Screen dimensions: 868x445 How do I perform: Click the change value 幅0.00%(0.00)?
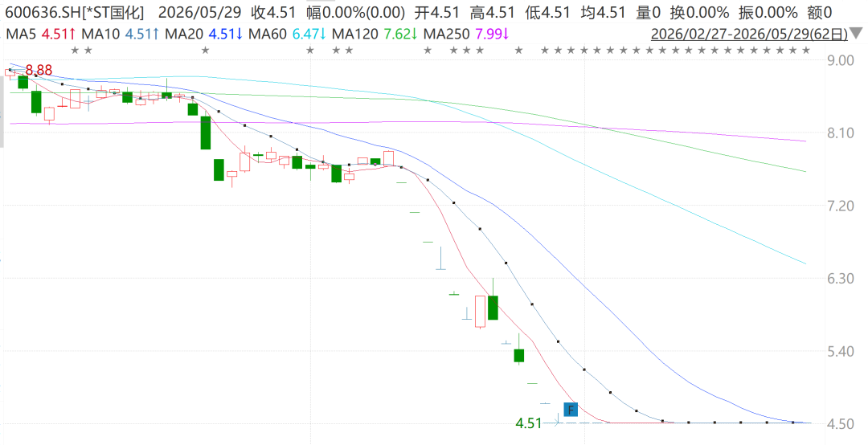[355, 12]
